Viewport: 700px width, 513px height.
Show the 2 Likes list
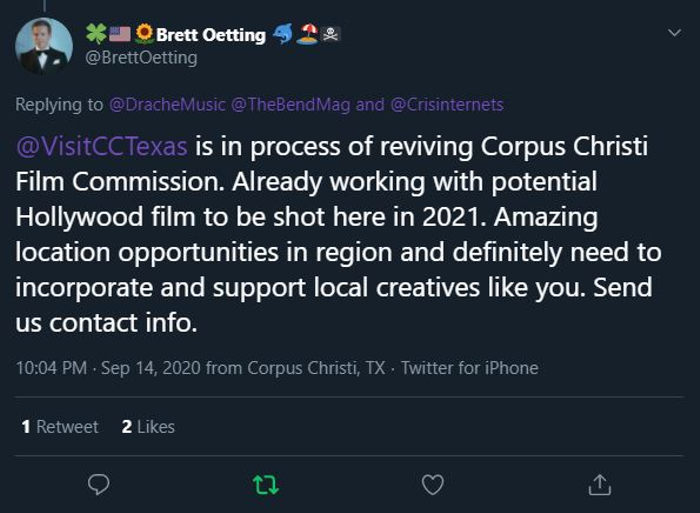pos(148,427)
